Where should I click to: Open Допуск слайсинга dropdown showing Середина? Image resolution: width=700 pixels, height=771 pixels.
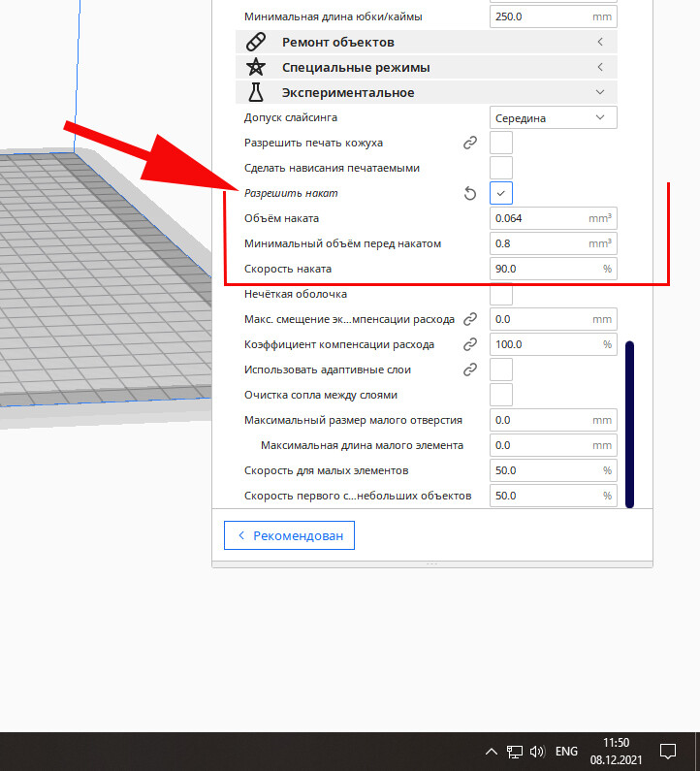coord(553,118)
